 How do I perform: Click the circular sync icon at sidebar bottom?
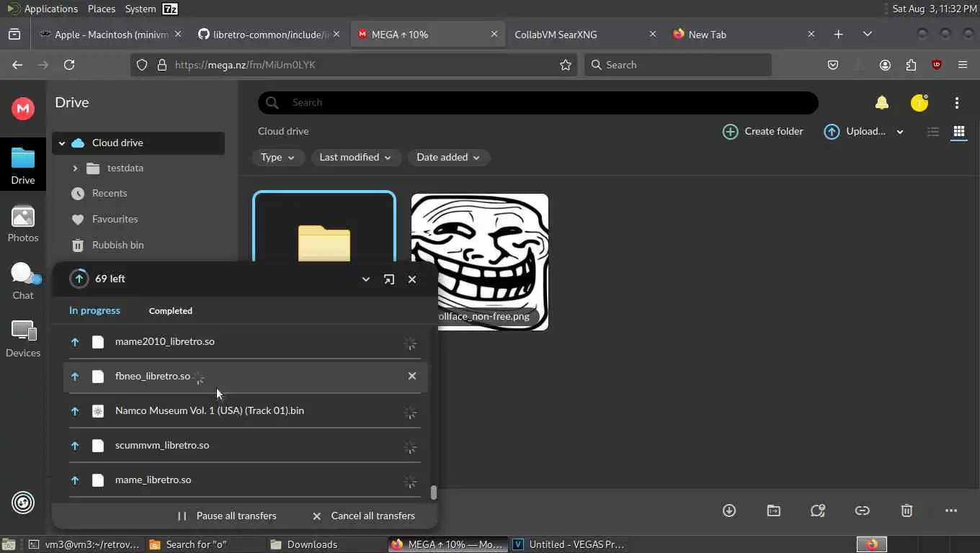coord(23,503)
